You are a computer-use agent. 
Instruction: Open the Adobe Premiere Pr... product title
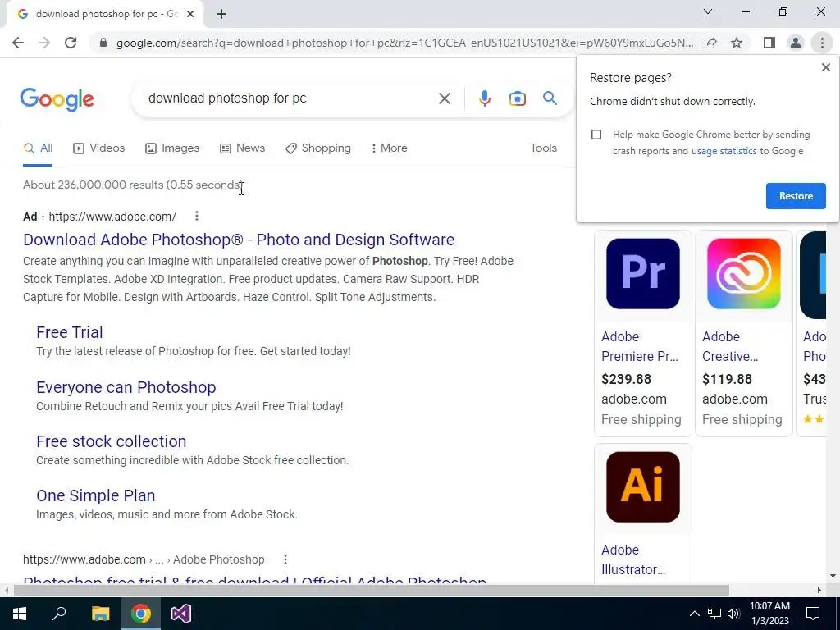pyautogui.click(x=640, y=347)
